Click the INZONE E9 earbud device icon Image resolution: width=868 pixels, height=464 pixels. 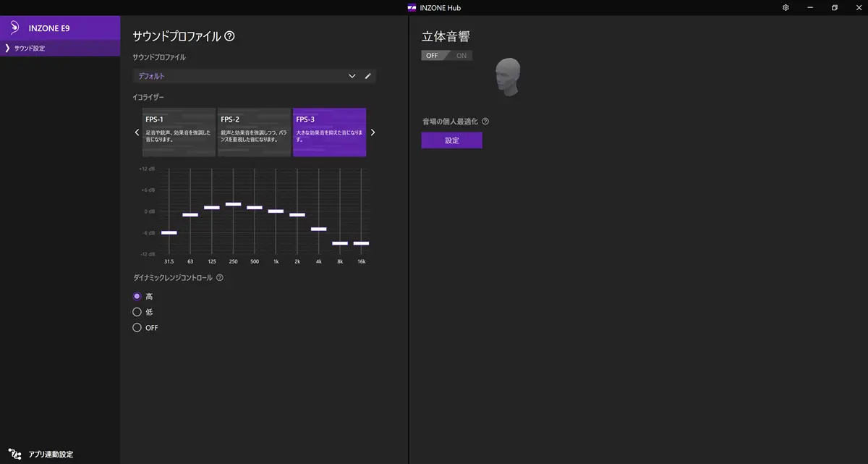pyautogui.click(x=14, y=28)
